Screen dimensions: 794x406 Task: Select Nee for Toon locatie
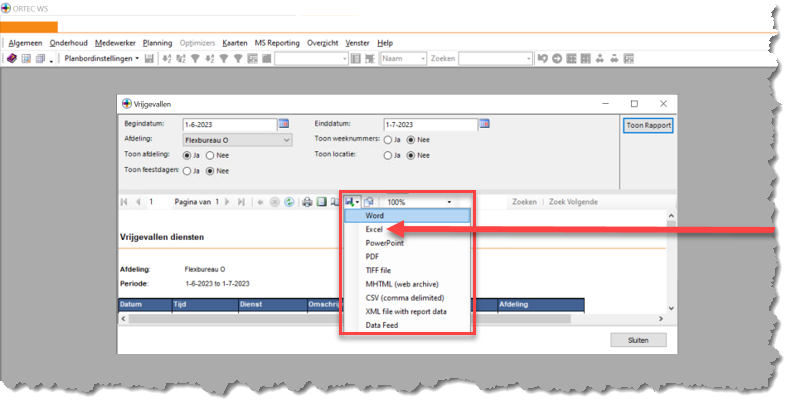pyautogui.click(x=411, y=155)
